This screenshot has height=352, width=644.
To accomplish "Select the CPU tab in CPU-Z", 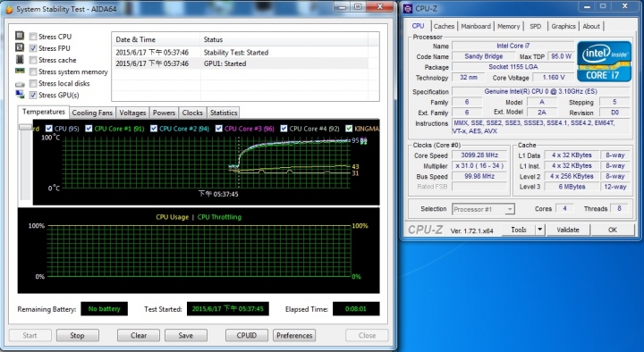I will point(418,25).
